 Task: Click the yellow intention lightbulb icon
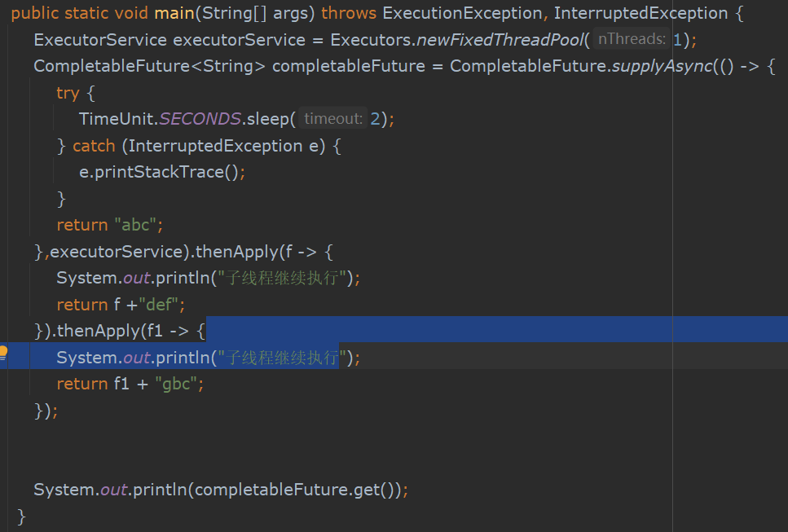tap(3, 352)
